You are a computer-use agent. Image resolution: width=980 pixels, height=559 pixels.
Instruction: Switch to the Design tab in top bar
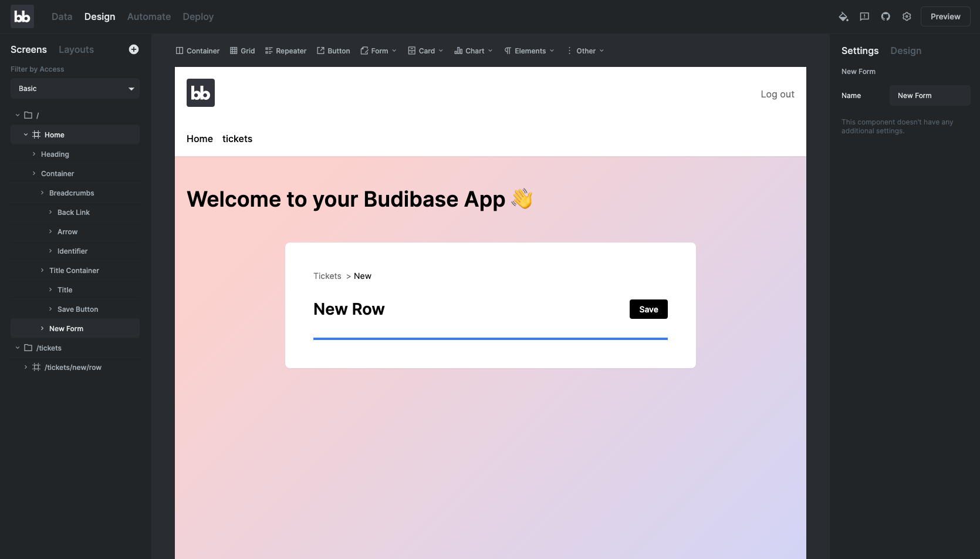100,16
